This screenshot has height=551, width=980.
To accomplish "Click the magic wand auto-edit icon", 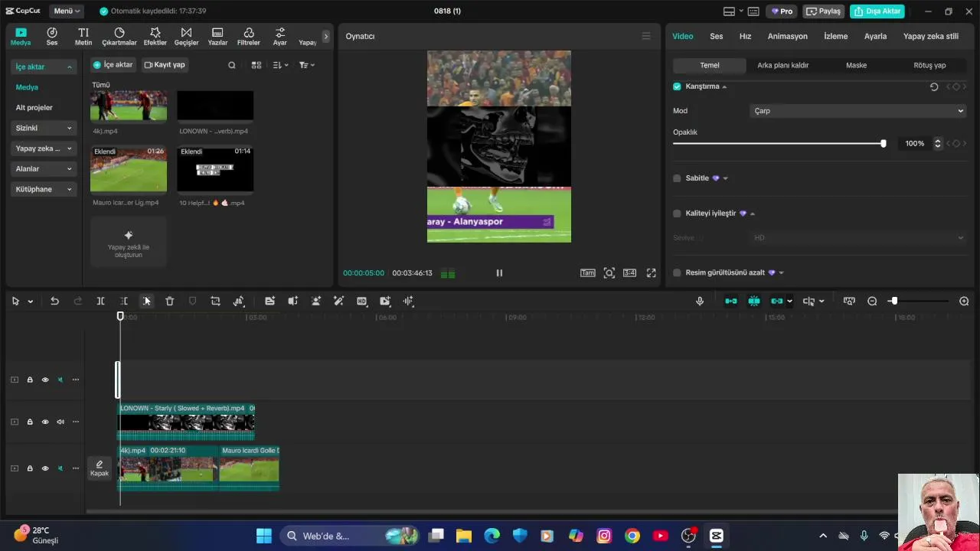I will tap(338, 302).
